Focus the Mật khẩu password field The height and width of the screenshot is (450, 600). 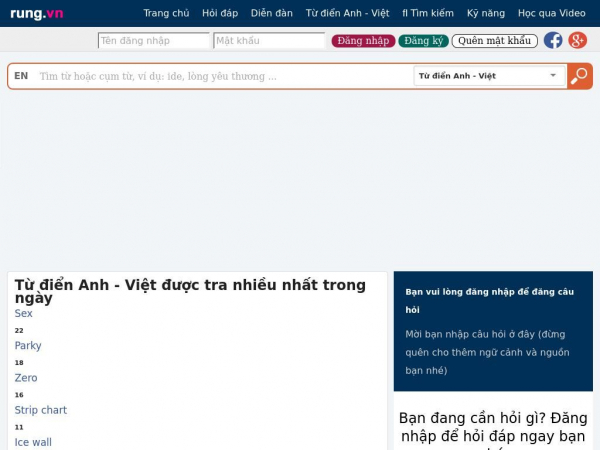click(269, 41)
